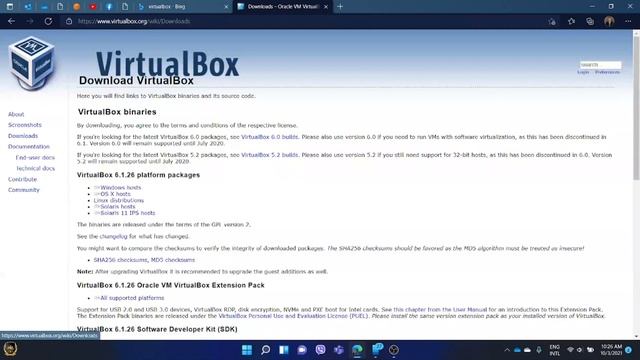Viewport: 640px width, 360px height.
Task: Select the Downloads - Oracle VM VirtualBox tab
Action: [282, 7]
